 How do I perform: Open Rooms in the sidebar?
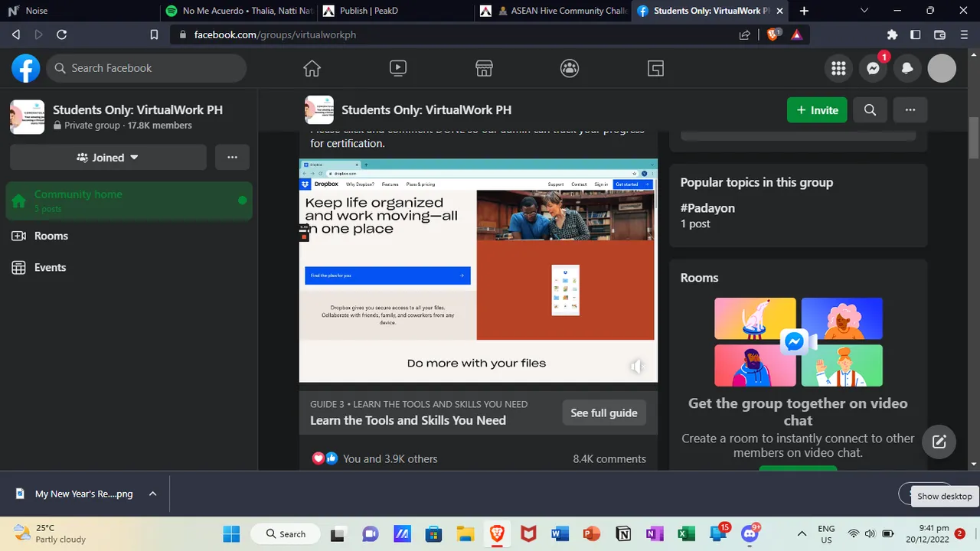pyautogui.click(x=129, y=236)
